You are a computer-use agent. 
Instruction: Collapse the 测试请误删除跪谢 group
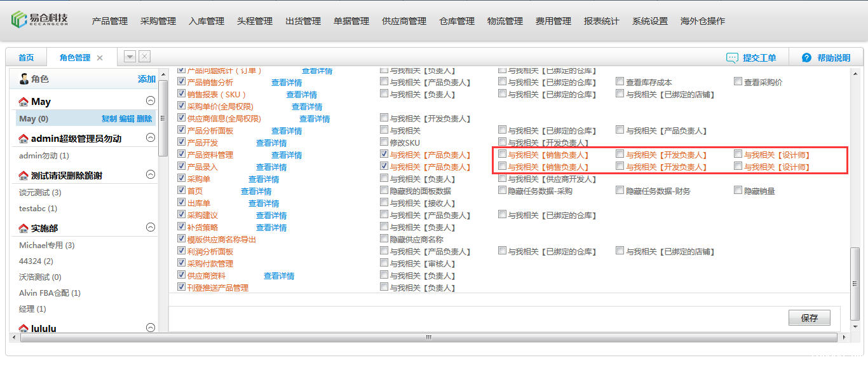[151, 174]
